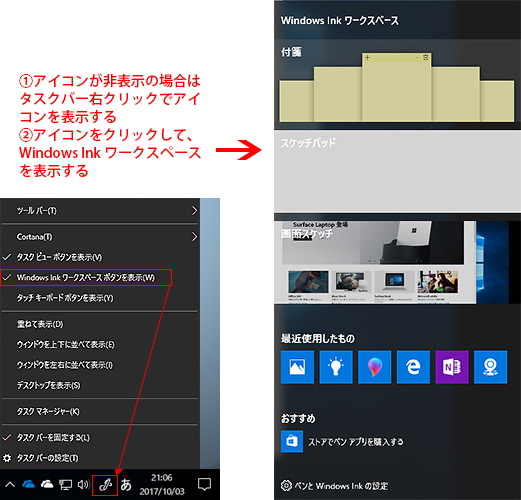Open タスク マネージャー(K) from context menu

100,412
